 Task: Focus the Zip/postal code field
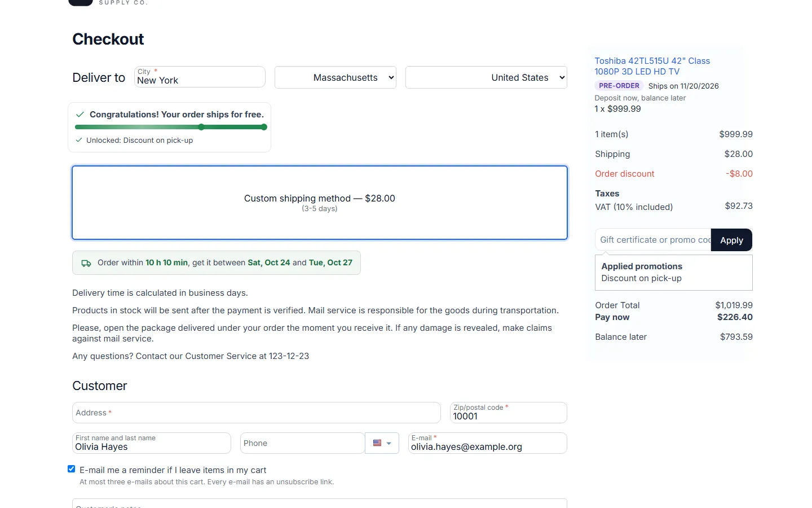click(509, 413)
